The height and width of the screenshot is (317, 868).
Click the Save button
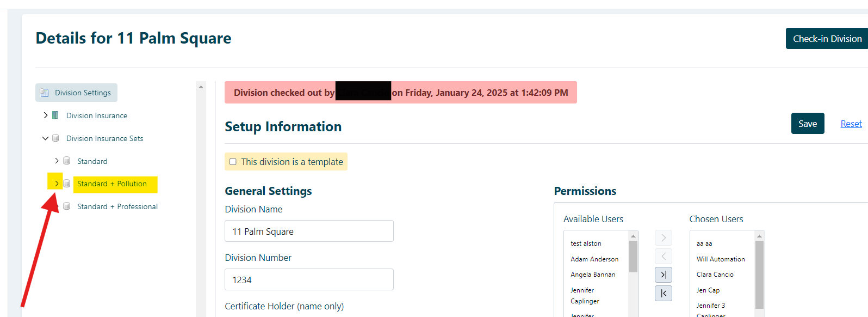[x=808, y=124]
